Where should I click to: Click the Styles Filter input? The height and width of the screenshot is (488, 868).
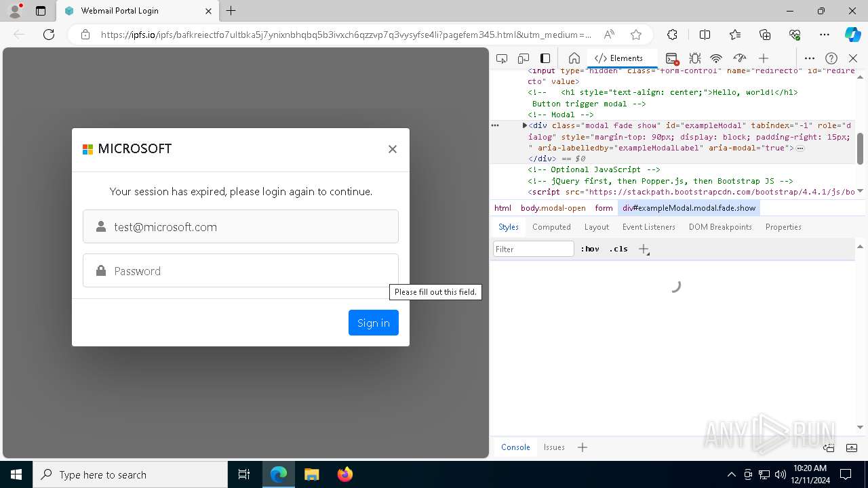(x=534, y=249)
